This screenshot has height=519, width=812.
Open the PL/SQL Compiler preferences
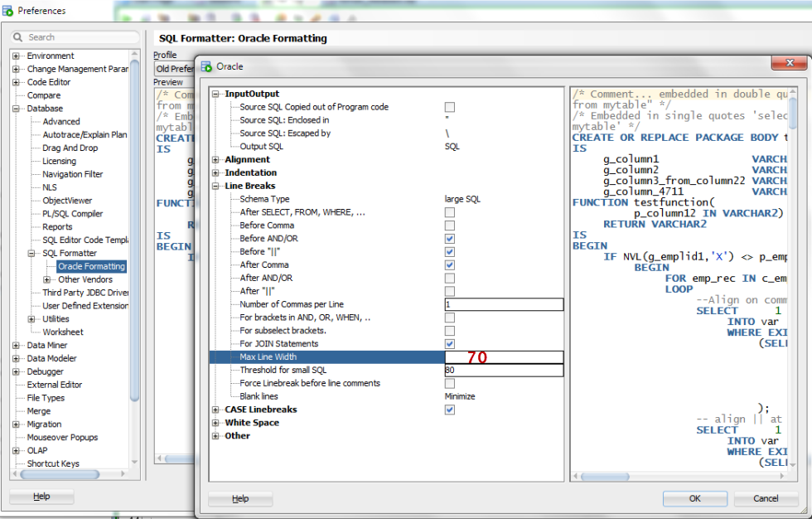coord(73,214)
